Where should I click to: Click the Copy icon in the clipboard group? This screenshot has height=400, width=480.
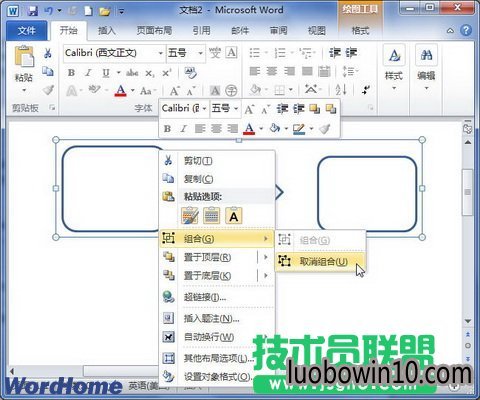[x=48, y=71]
